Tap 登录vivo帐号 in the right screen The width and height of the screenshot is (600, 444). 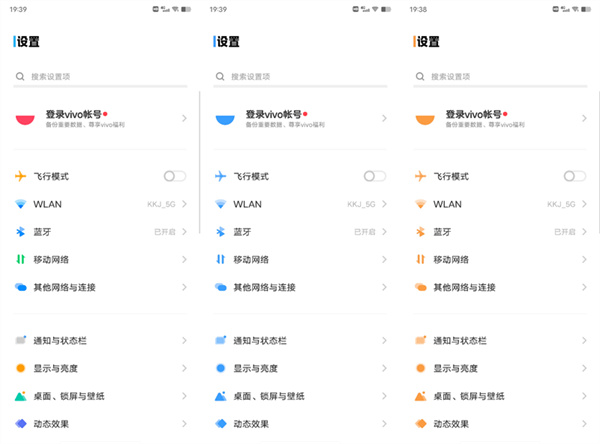473,115
